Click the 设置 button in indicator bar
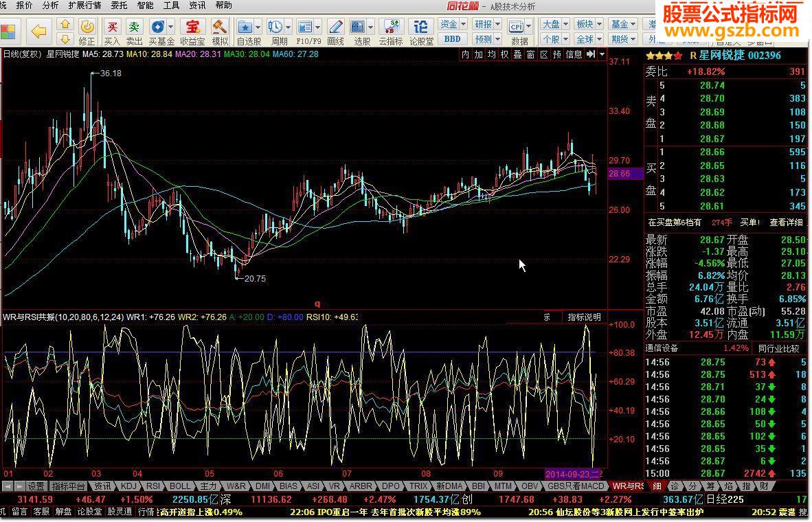This screenshot has width=812, height=522. coord(36,486)
